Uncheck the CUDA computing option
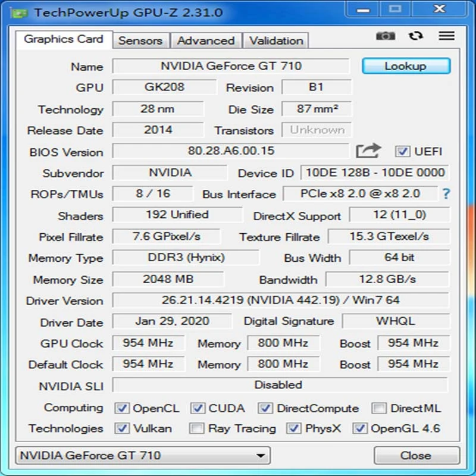The image size is (476, 476). click(x=196, y=408)
